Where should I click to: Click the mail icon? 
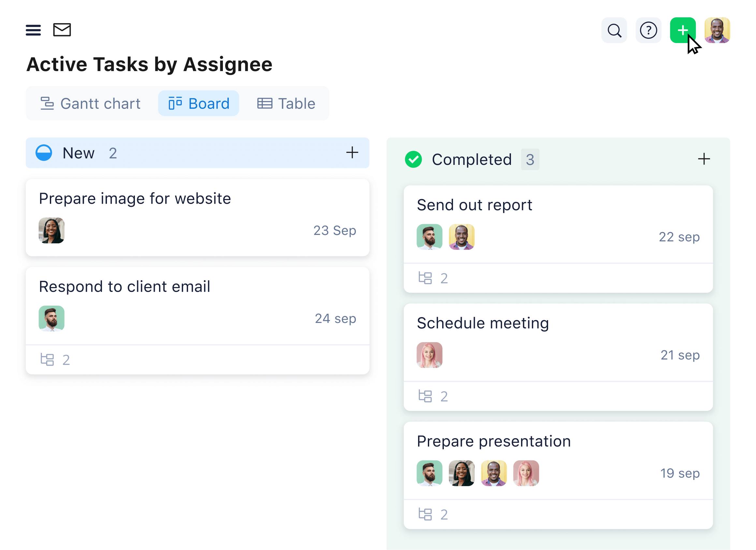pyautogui.click(x=62, y=30)
